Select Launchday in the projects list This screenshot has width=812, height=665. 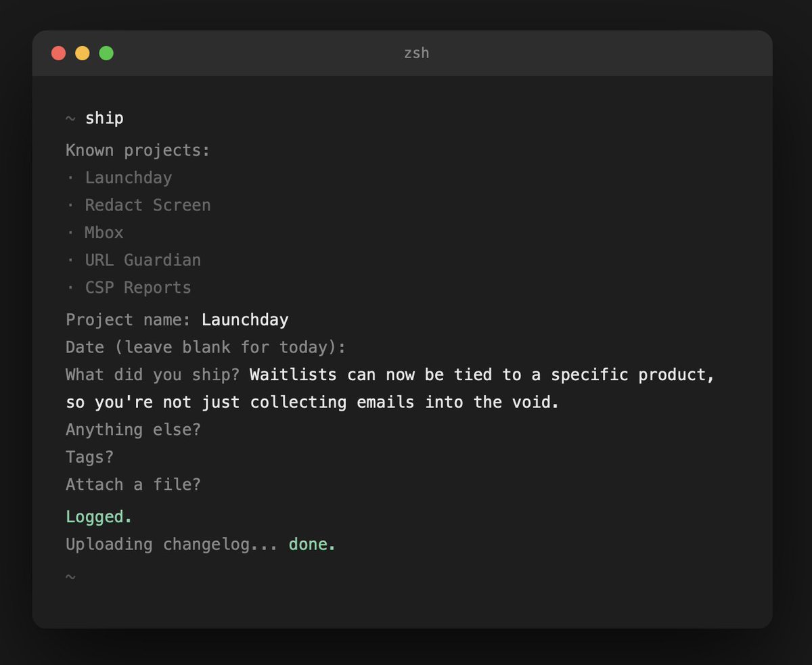click(129, 178)
